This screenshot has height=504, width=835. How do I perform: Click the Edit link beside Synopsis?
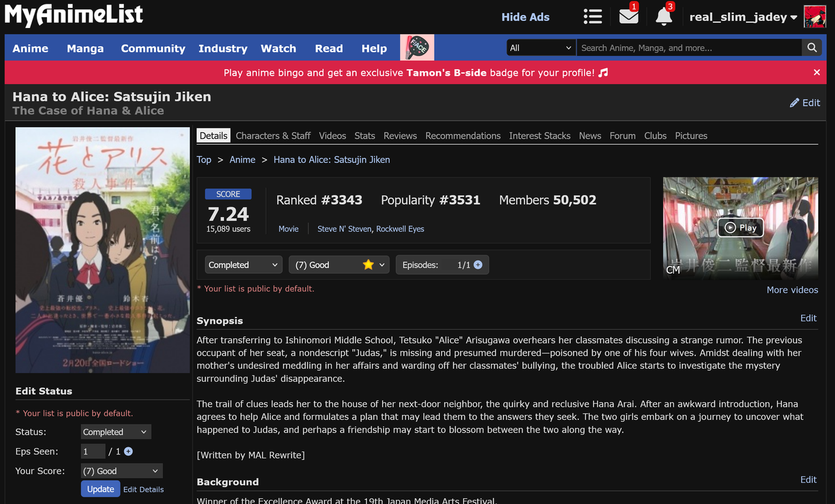pyautogui.click(x=808, y=318)
